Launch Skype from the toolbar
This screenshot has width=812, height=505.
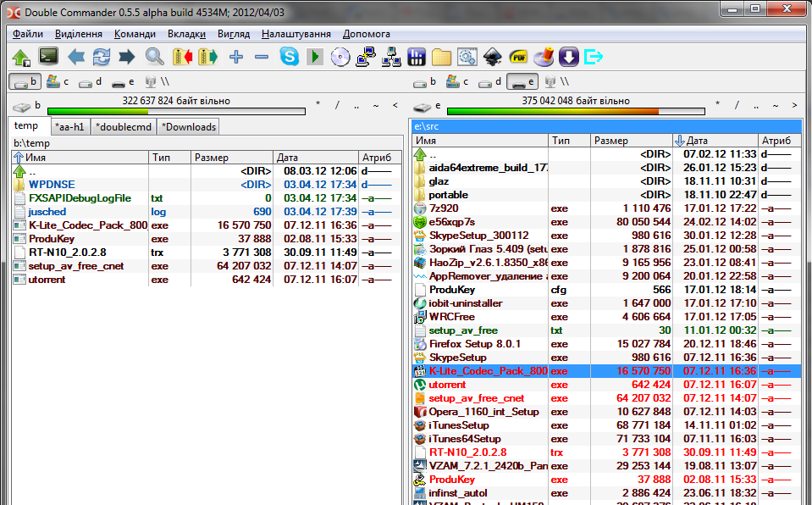(289, 57)
